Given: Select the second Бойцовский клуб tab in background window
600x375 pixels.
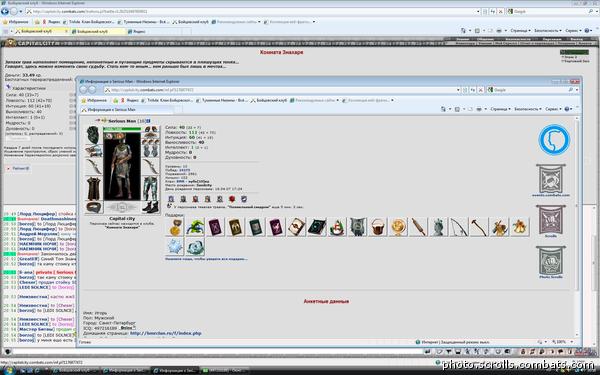Looking at the screenshot, I should pyautogui.click(x=98, y=31).
